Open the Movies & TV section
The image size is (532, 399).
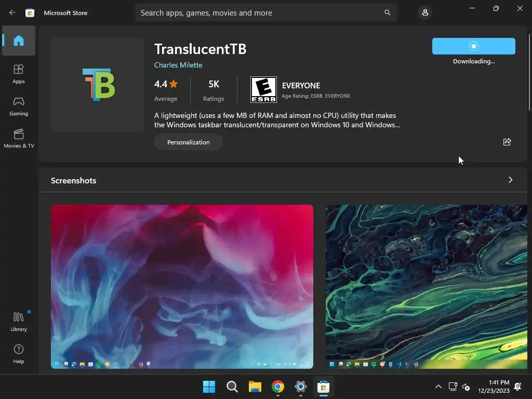pos(19,138)
